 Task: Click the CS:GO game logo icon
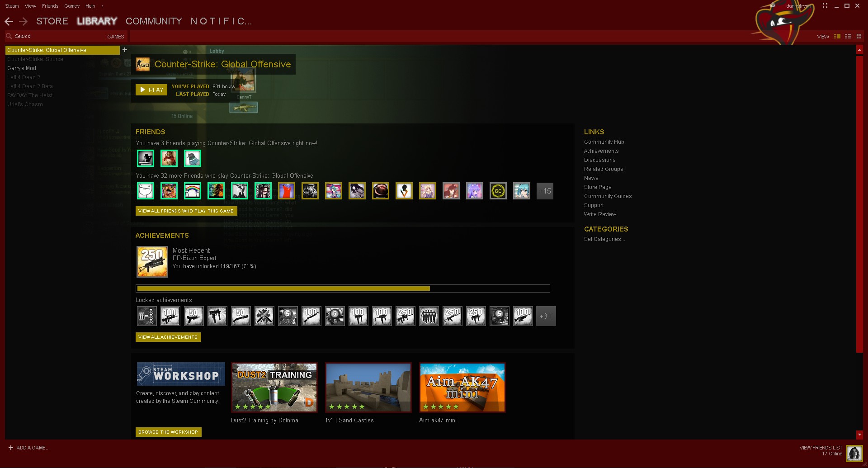pyautogui.click(x=143, y=64)
